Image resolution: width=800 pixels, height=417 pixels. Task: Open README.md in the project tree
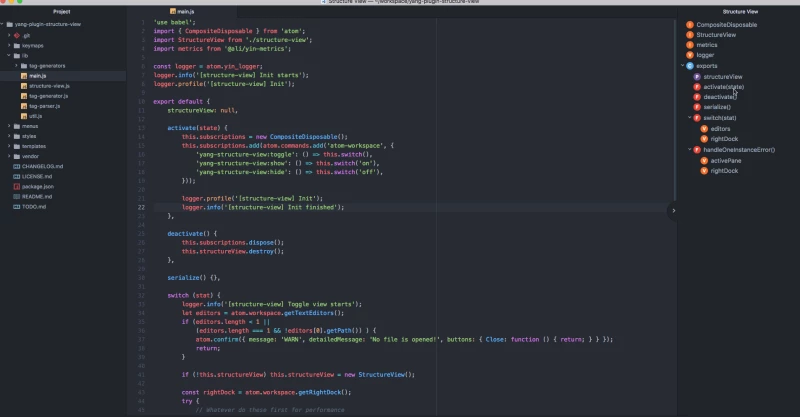pyautogui.click(x=36, y=196)
